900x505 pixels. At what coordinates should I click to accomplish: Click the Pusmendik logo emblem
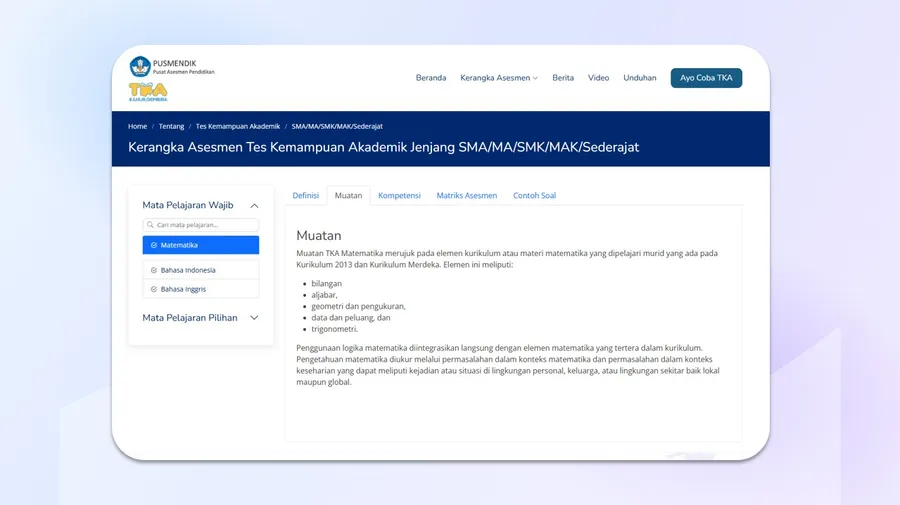click(140, 67)
